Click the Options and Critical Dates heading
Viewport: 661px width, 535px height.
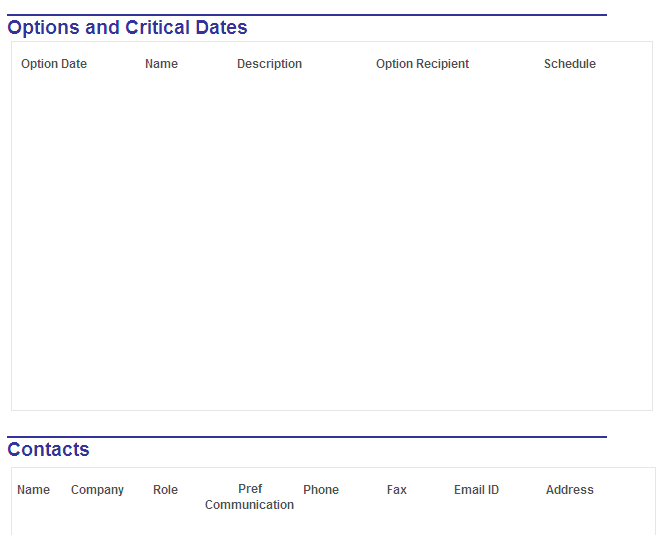(127, 27)
